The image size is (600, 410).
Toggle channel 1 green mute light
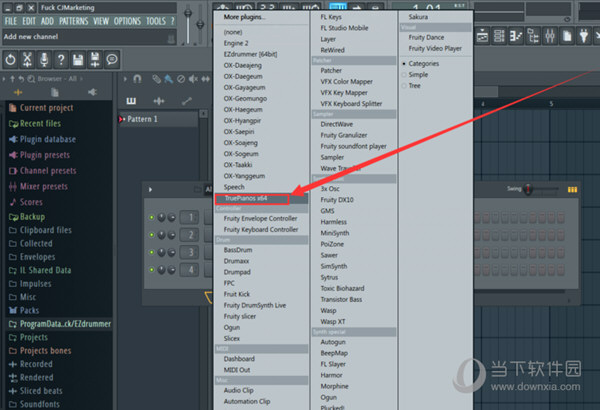point(152,217)
